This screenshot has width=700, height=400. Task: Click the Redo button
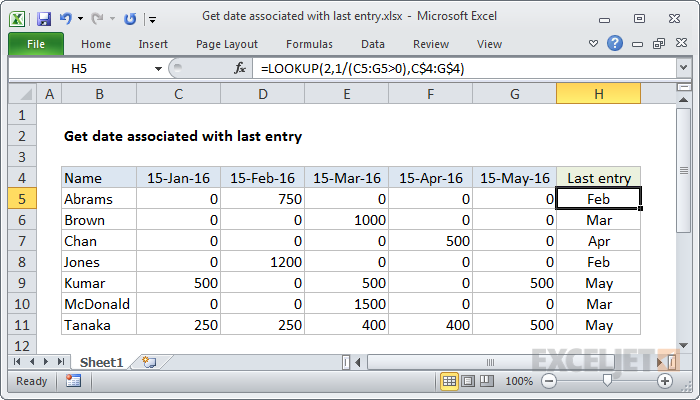(x=97, y=19)
